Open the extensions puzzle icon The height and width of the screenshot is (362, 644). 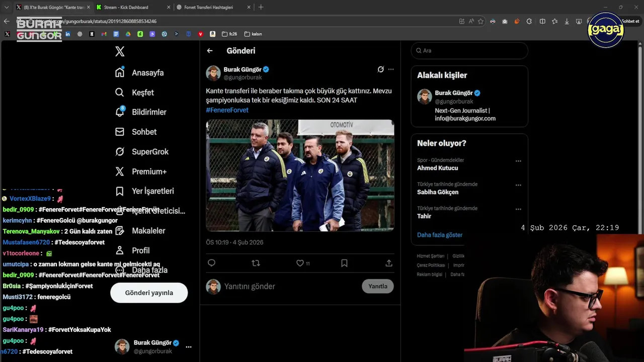click(529, 21)
